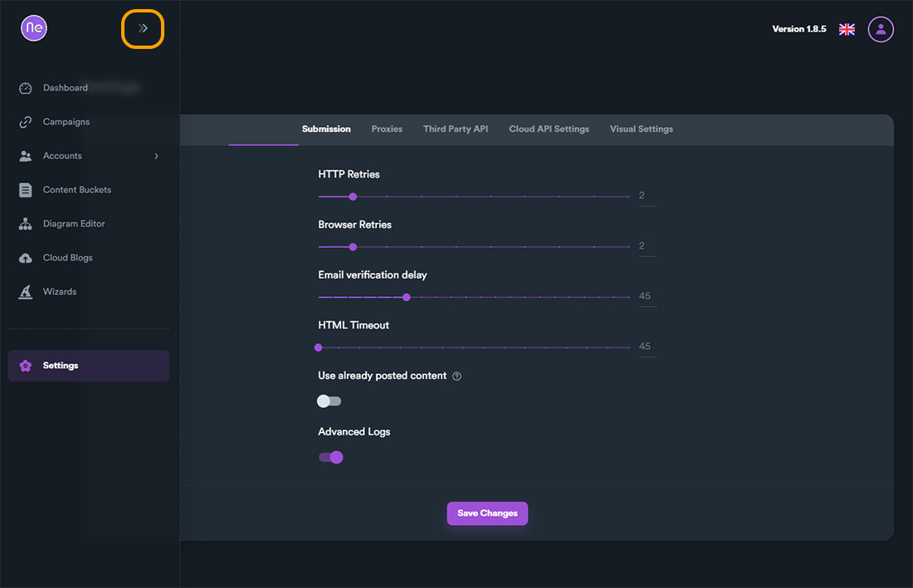Click the Content Buckets document icon

tap(26, 190)
